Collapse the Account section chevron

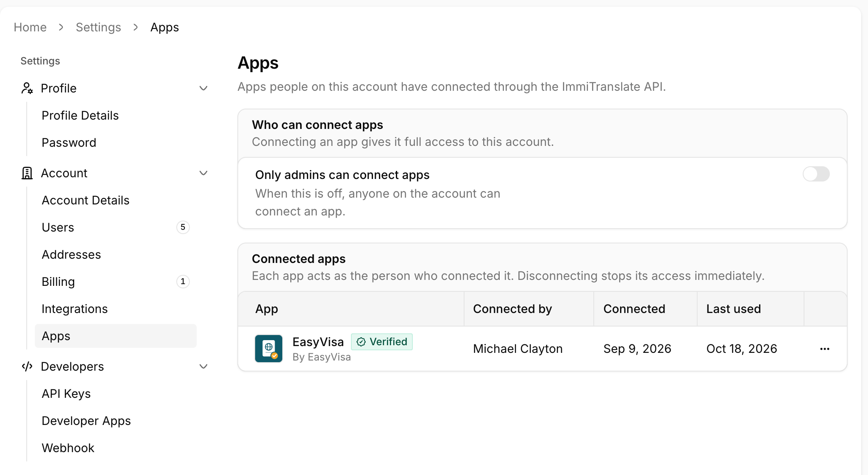(203, 173)
